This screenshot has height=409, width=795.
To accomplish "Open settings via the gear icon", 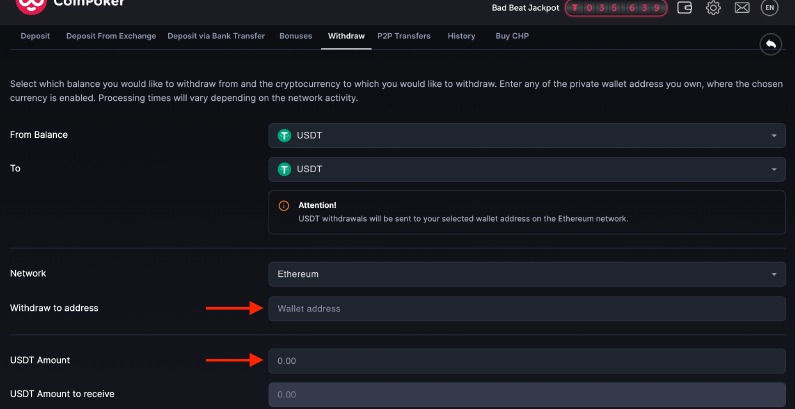I will pyautogui.click(x=713, y=8).
